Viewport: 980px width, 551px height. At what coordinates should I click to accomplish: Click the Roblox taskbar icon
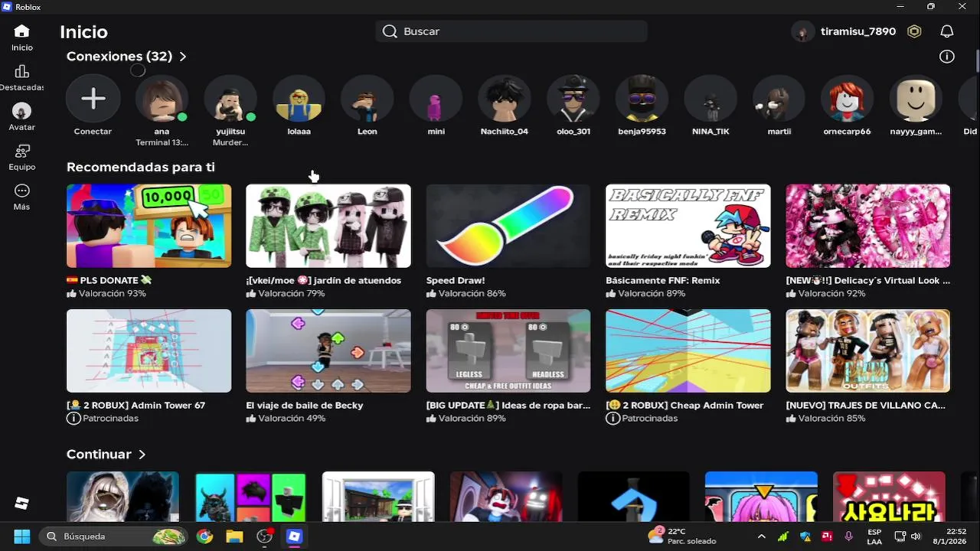[x=294, y=536]
